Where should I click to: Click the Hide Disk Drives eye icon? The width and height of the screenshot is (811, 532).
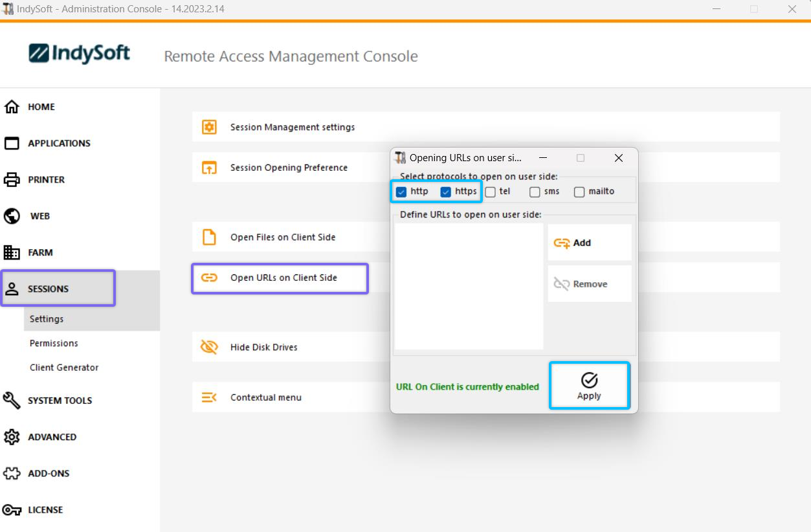point(209,348)
